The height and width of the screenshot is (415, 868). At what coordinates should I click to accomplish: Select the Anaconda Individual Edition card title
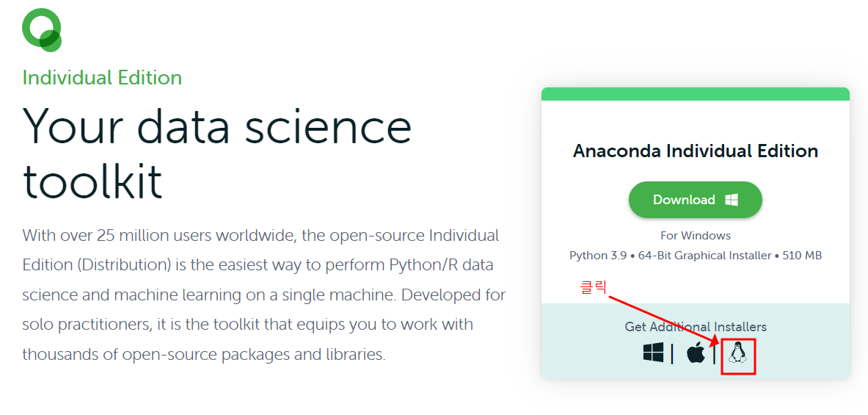coord(696,151)
